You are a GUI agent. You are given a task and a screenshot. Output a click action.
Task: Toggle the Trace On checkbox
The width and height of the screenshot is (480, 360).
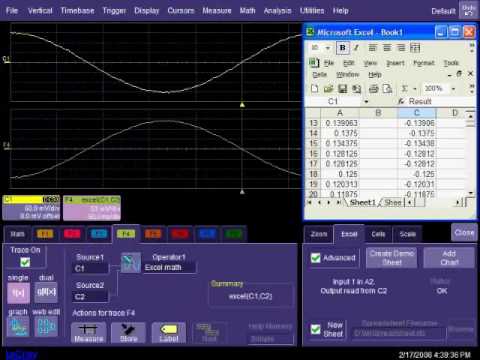(25, 262)
